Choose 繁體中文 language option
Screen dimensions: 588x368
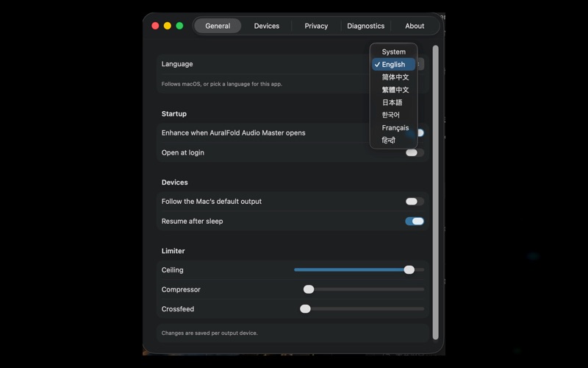click(393, 90)
